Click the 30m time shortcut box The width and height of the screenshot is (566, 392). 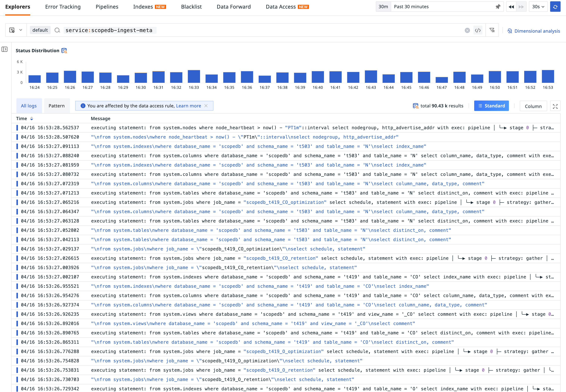click(383, 7)
